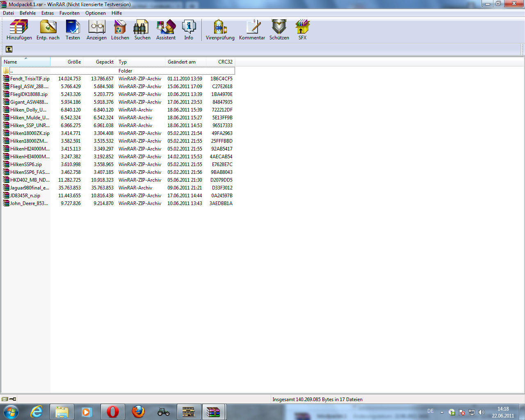Open the Befehle menu
Screen dimensions: 525x420
pos(27,13)
